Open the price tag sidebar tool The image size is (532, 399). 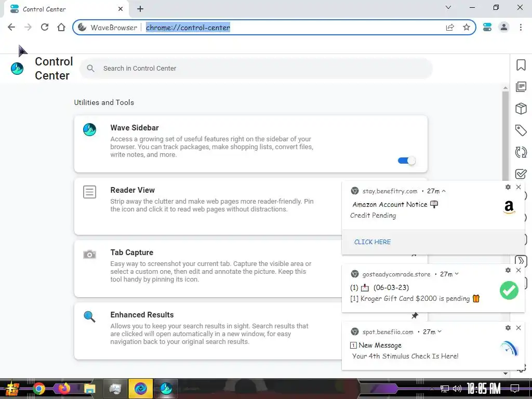tap(521, 130)
